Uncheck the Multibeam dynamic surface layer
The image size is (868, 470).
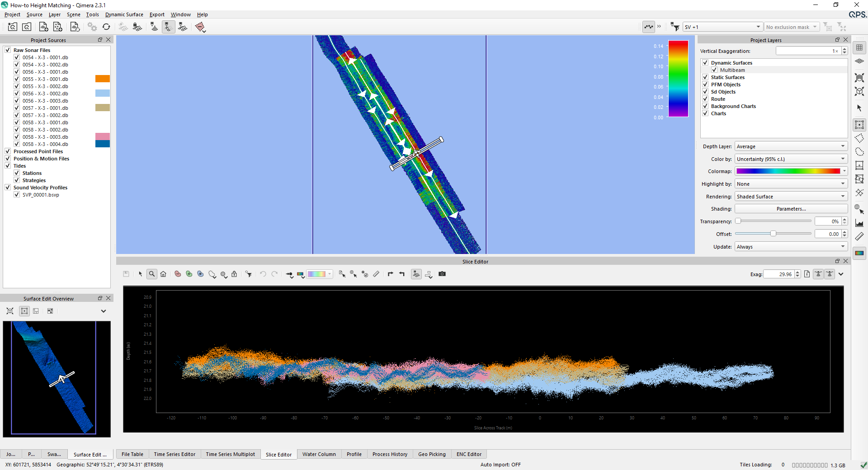tap(714, 70)
